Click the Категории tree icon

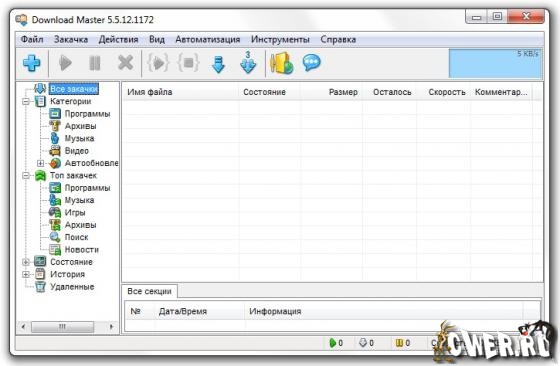pos(40,101)
